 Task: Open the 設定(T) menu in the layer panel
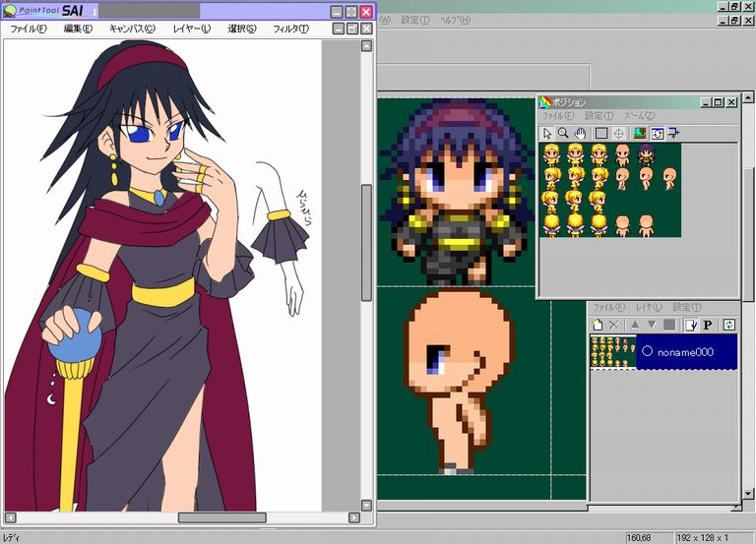686,307
